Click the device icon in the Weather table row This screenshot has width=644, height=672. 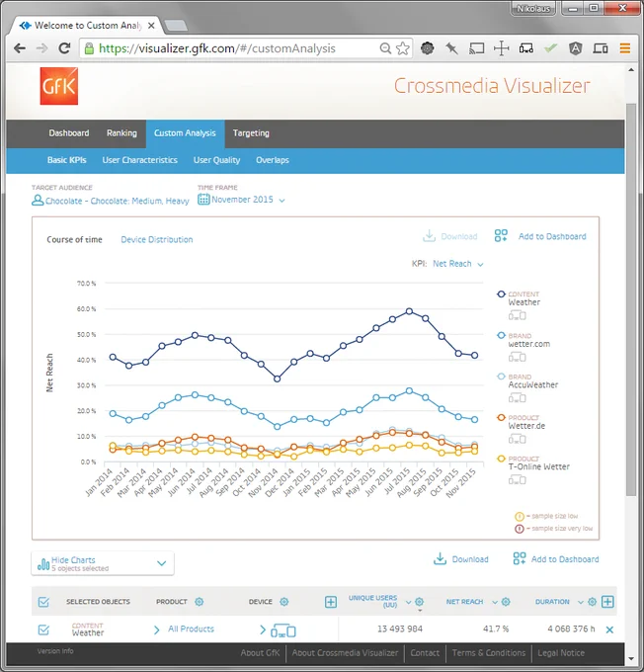[x=283, y=630]
